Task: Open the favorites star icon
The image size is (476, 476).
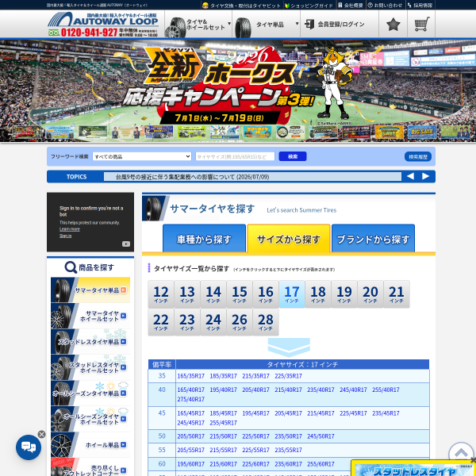Action: [x=393, y=25]
